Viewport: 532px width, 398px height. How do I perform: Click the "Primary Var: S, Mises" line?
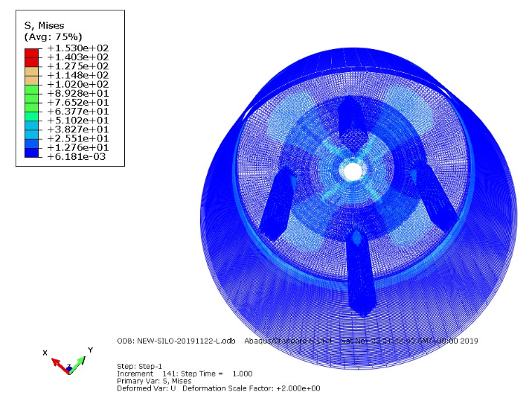(x=154, y=381)
